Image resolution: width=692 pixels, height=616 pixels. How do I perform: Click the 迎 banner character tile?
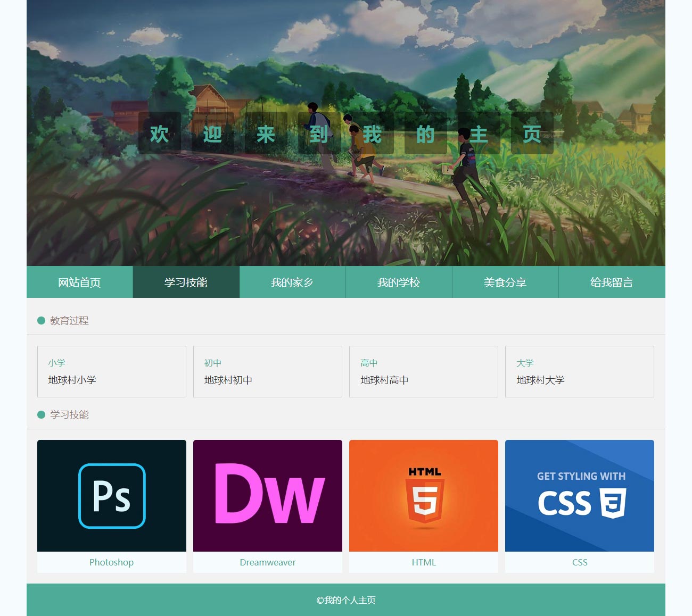click(213, 133)
